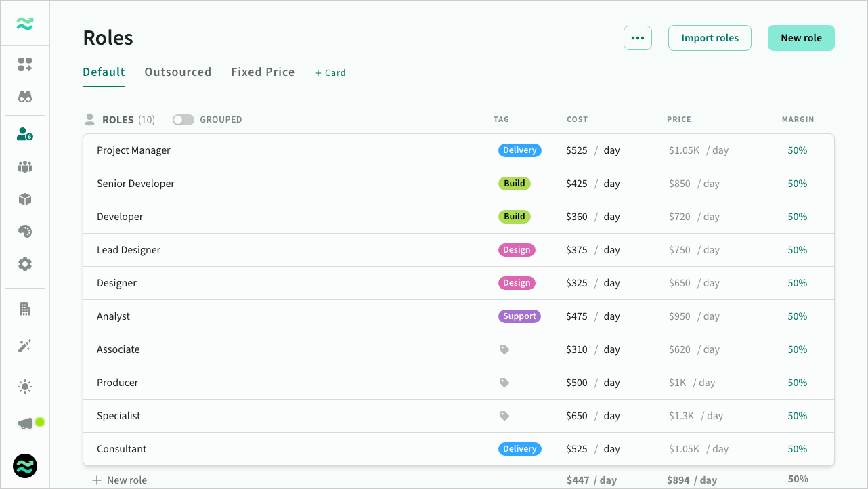Open the Delivery tag on Project Manager
The width and height of the screenshot is (868, 489).
pyautogui.click(x=519, y=150)
